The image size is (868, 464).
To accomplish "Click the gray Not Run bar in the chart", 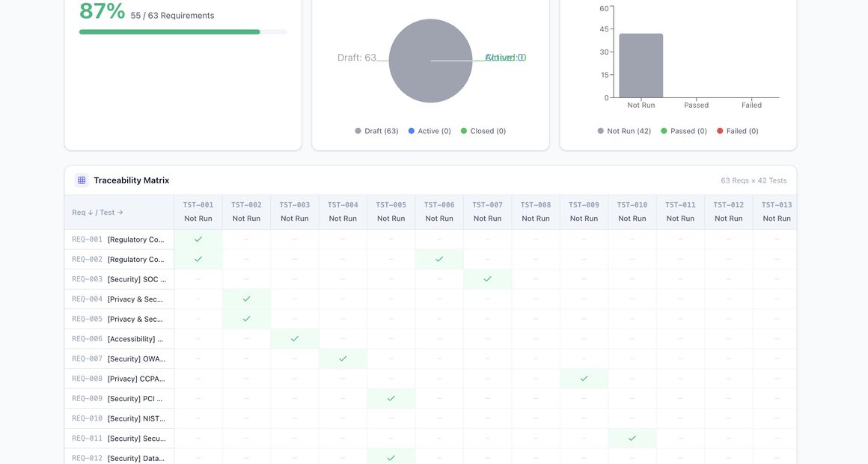I will tap(641, 66).
